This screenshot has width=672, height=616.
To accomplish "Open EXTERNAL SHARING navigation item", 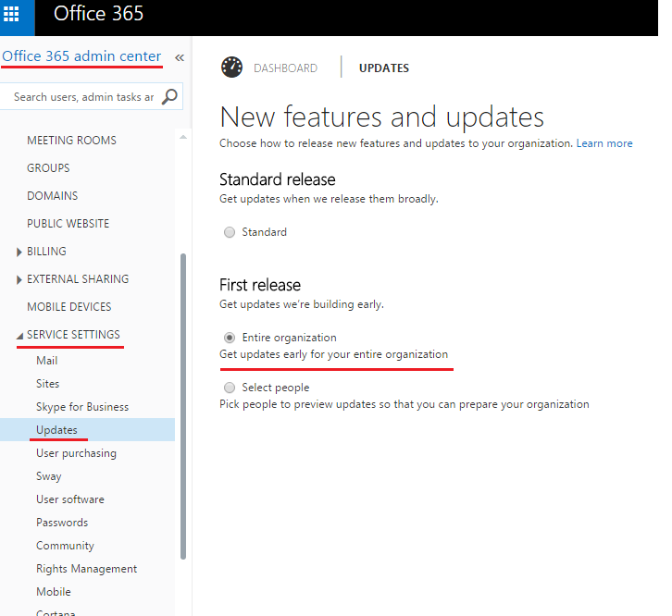I will (x=78, y=279).
